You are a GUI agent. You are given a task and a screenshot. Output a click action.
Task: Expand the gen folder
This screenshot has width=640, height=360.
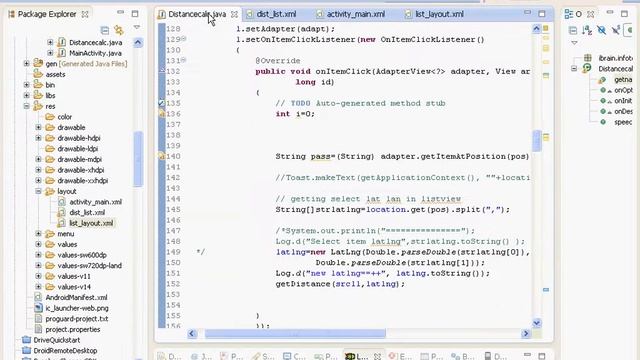(27, 64)
